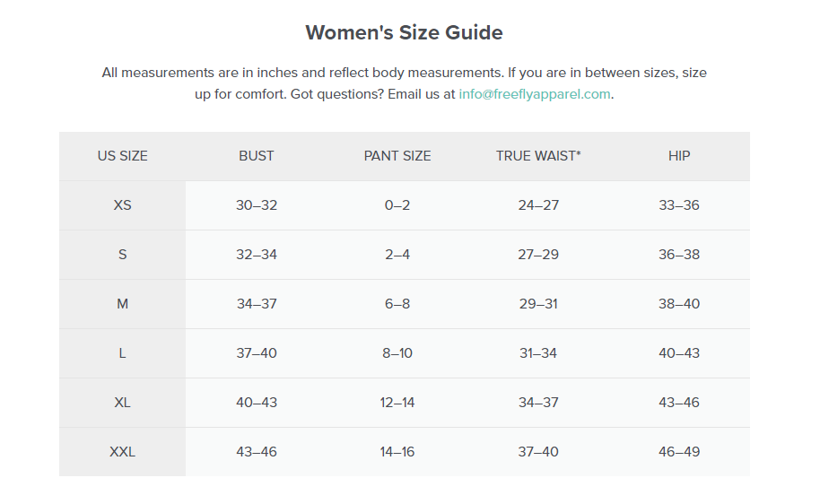Image resolution: width=820 pixels, height=504 pixels.
Task: Select the XXL size row label
Action: point(122,452)
